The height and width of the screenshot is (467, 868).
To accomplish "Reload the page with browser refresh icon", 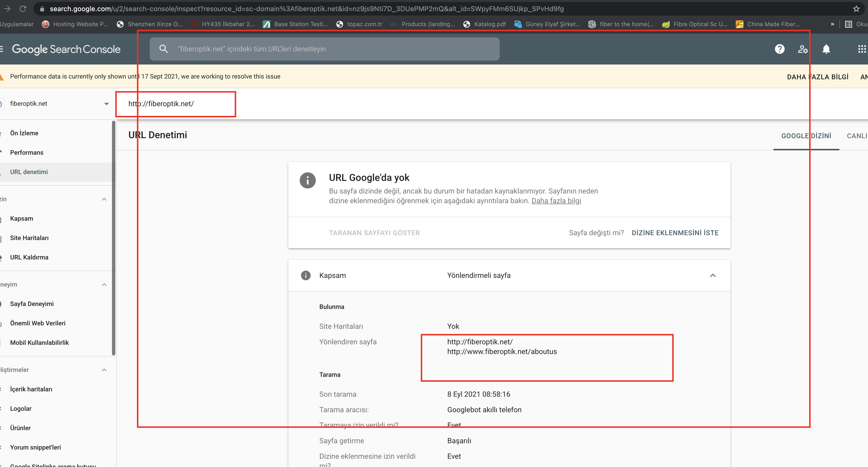I will (23, 9).
